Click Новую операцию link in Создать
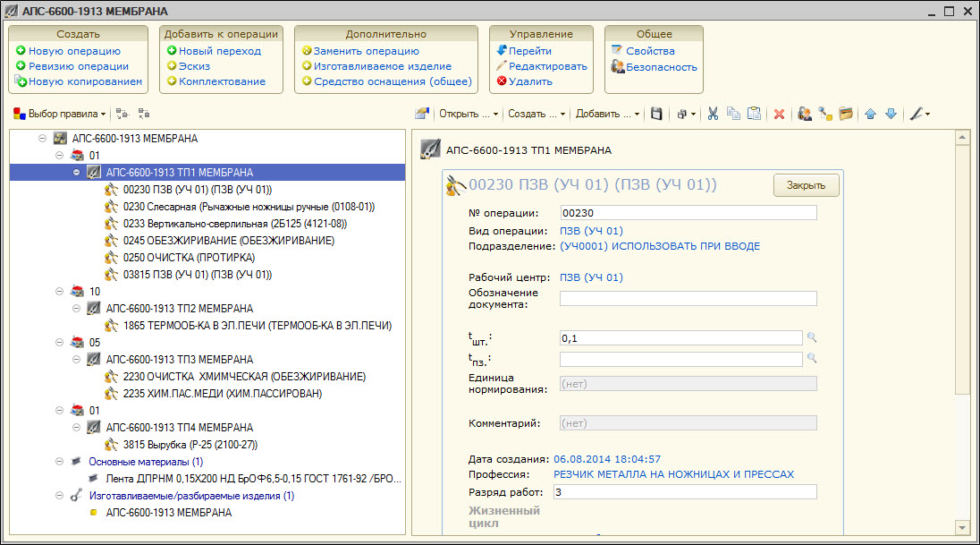Image resolution: width=980 pixels, height=545 pixels. pyautogui.click(x=74, y=51)
